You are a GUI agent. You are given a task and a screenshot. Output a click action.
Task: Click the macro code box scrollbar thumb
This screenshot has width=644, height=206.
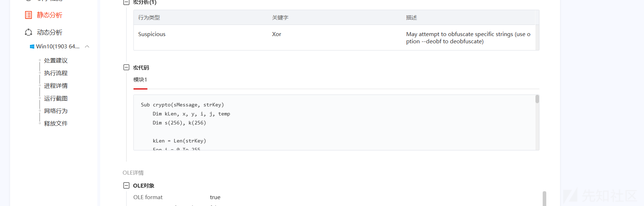pyautogui.click(x=537, y=99)
